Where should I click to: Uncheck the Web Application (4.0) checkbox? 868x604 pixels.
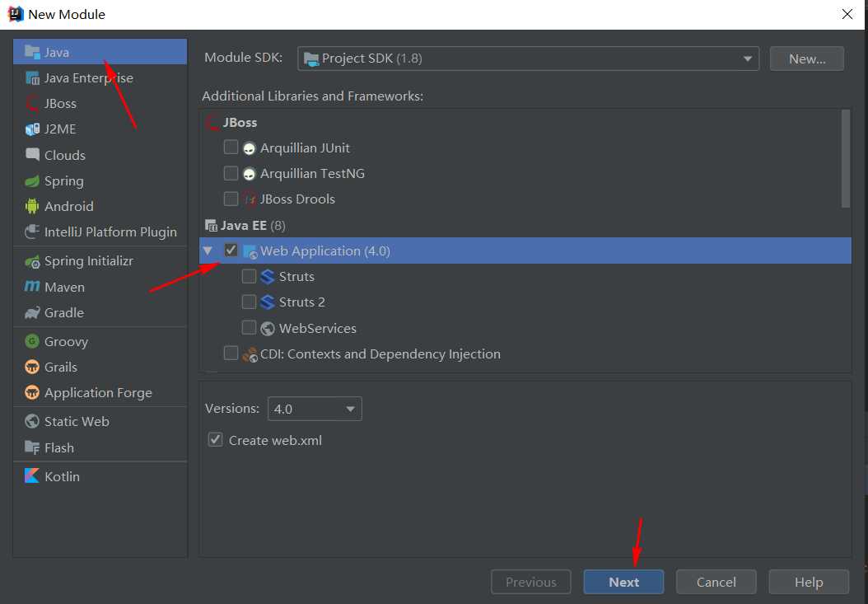tap(231, 250)
